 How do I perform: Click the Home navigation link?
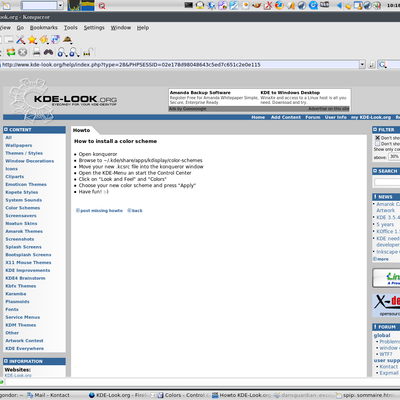(258, 117)
